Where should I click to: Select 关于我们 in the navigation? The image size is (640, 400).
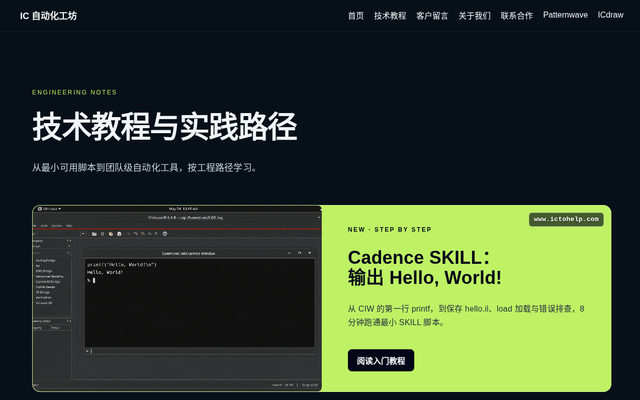tap(474, 16)
